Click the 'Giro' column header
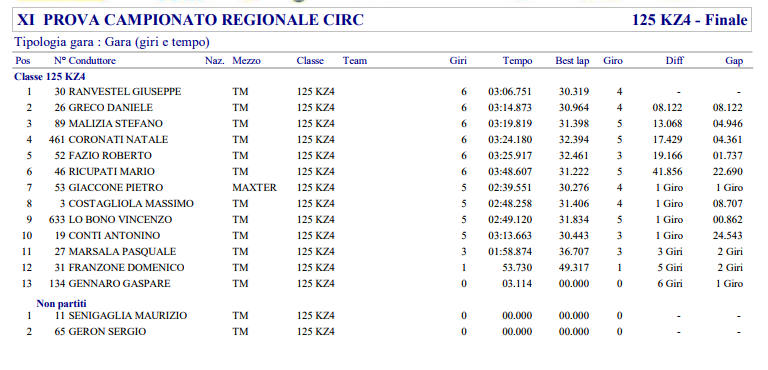768x370 pixels. tap(613, 61)
